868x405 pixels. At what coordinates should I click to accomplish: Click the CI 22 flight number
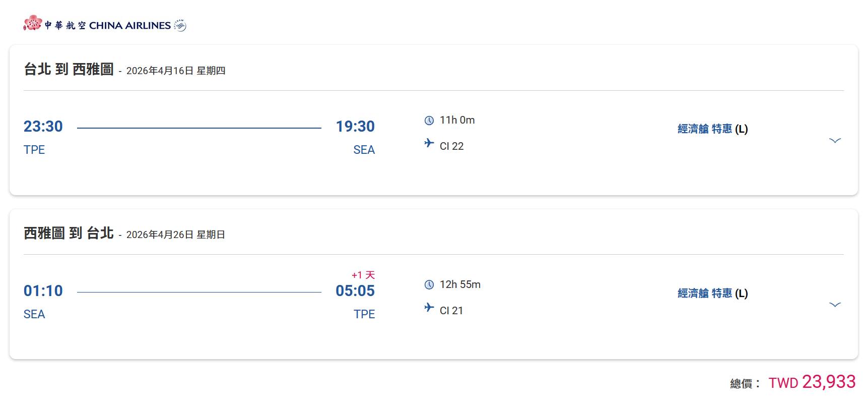(x=451, y=146)
